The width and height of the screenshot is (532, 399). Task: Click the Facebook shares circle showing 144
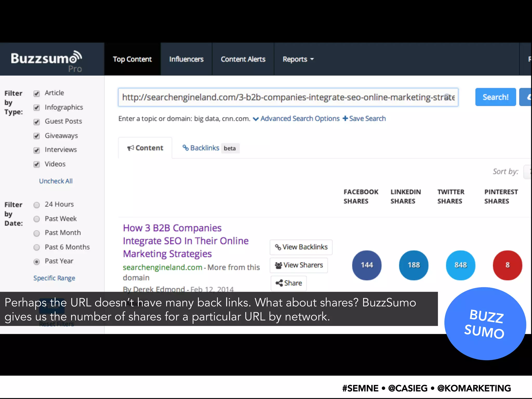coord(367,265)
